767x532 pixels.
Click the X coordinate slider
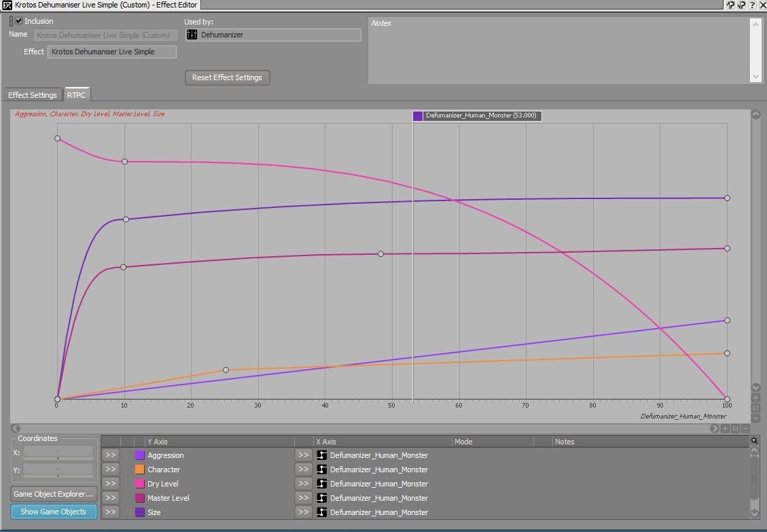[x=58, y=458]
